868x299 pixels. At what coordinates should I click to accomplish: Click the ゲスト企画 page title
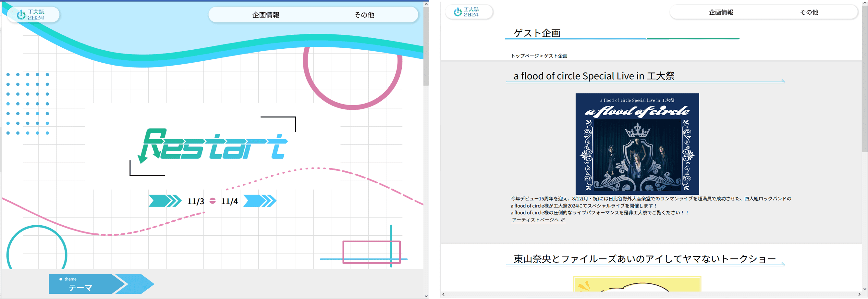[537, 33]
